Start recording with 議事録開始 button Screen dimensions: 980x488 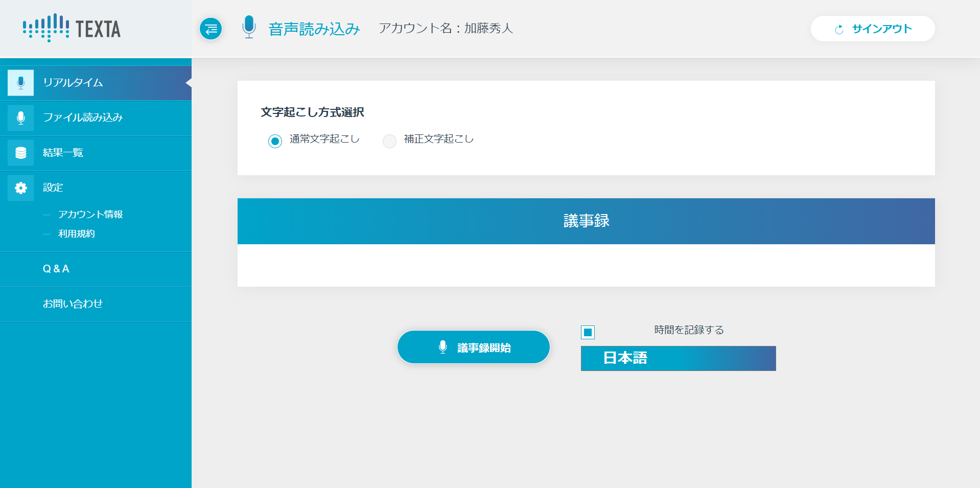[x=474, y=347]
